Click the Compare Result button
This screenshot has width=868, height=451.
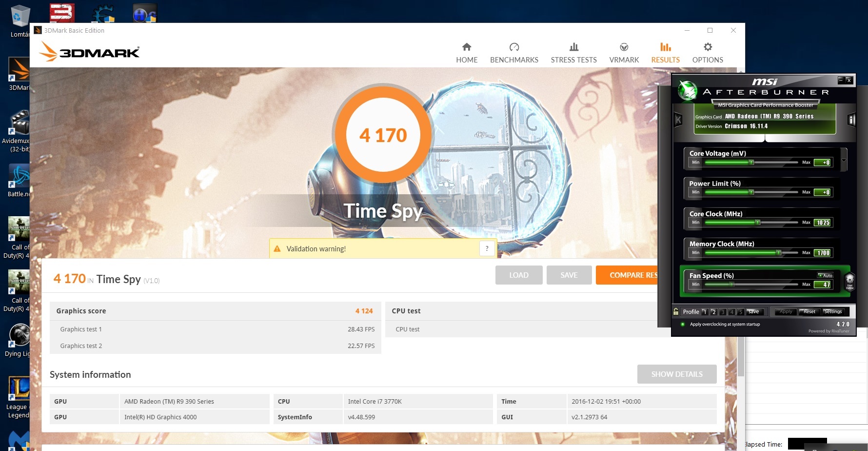tap(627, 275)
